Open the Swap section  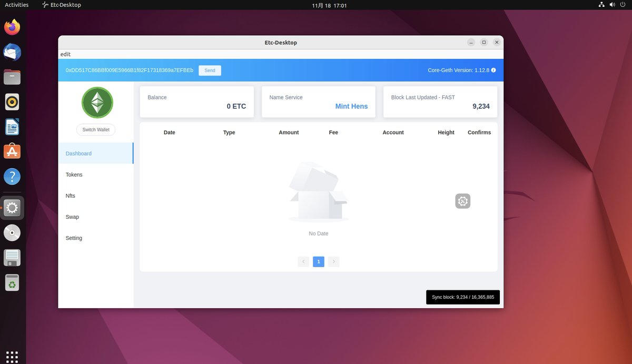96,217
